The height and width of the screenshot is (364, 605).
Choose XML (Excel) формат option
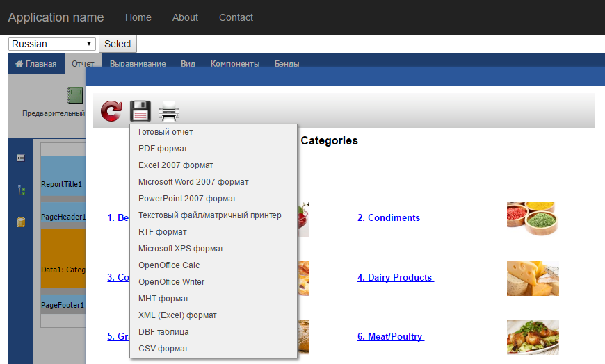pyautogui.click(x=213, y=315)
